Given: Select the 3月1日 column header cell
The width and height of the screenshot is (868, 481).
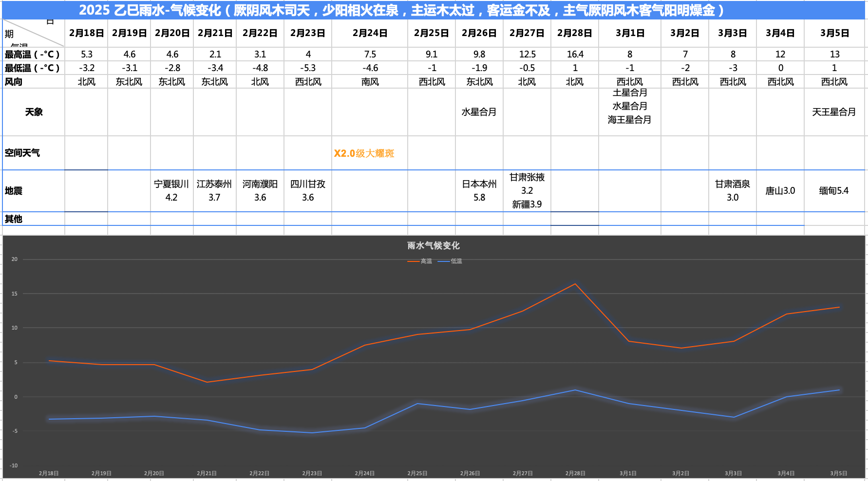Looking at the screenshot, I should (x=630, y=33).
